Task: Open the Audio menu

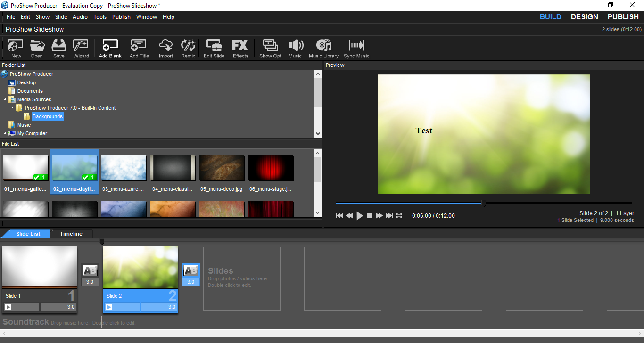Action: 80,17
